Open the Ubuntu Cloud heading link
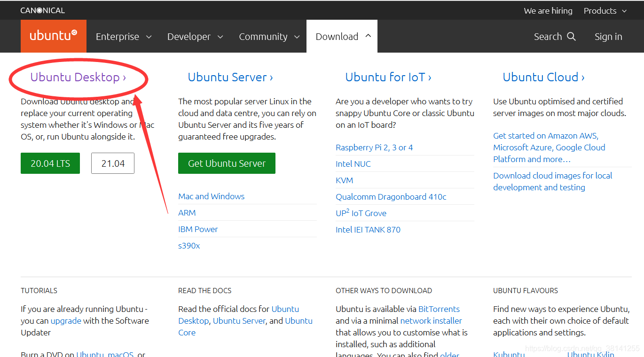 (x=544, y=77)
